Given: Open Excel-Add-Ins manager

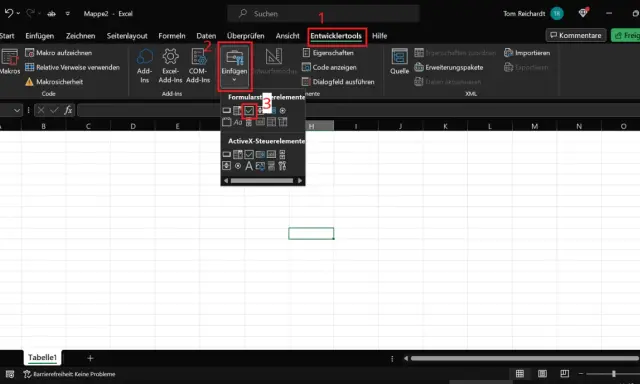Looking at the screenshot, I should pyautogui.click(x=170, y=66).
